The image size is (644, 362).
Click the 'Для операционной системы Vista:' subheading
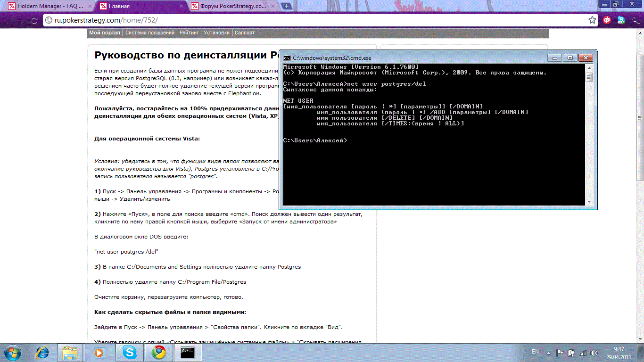tap(147, 139)
